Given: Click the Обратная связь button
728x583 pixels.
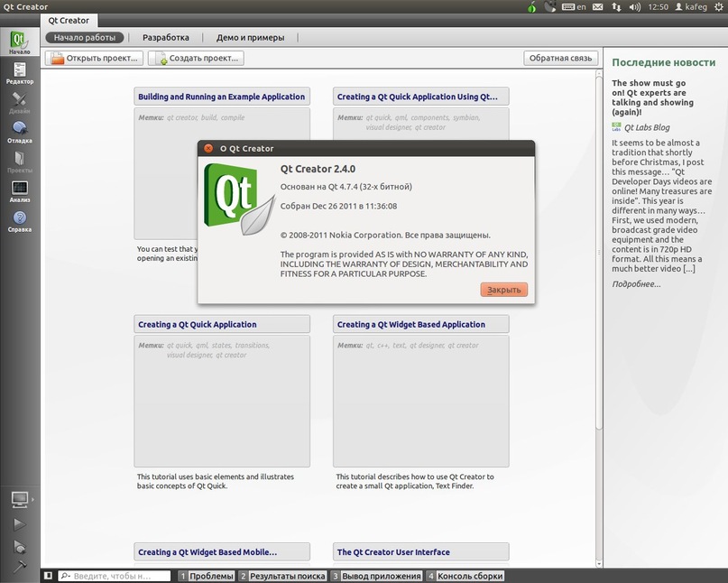Looking at the screenshot, I should (560, 58).
